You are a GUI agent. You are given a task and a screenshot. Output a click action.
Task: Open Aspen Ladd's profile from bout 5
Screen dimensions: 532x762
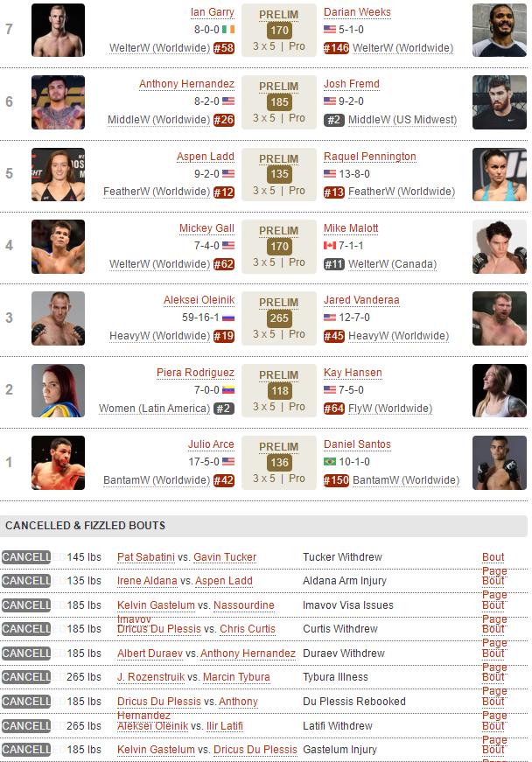[x=205, y=157]
